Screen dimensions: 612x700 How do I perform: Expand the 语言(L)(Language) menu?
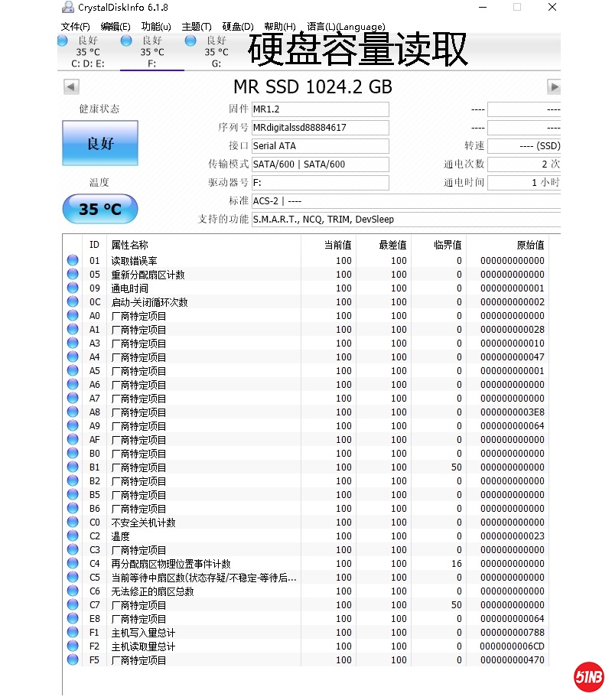(x=346, y=27)
